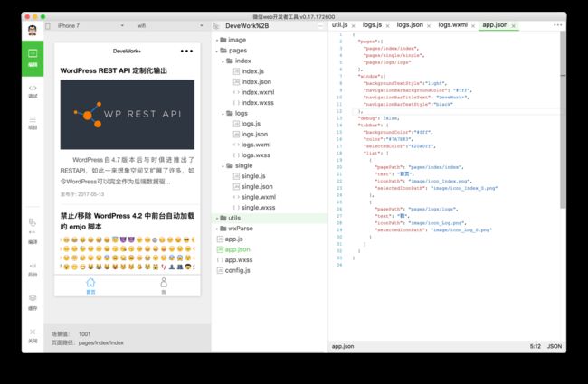The image size is (588, 384).
Task: Open logs.wxss in the file tree
Action: click(252, 155)
